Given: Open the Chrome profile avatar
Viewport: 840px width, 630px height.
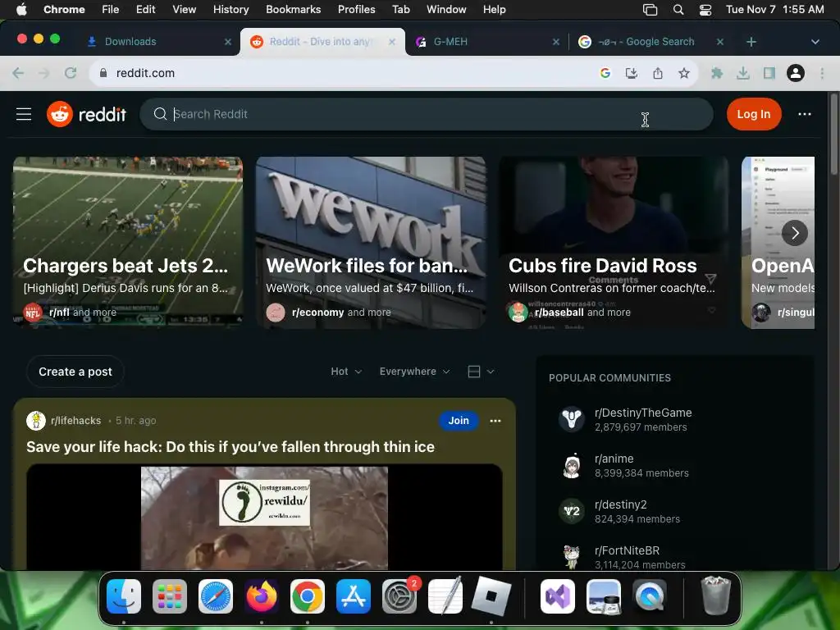Looking at the screenshot, I should click(796, 73).
